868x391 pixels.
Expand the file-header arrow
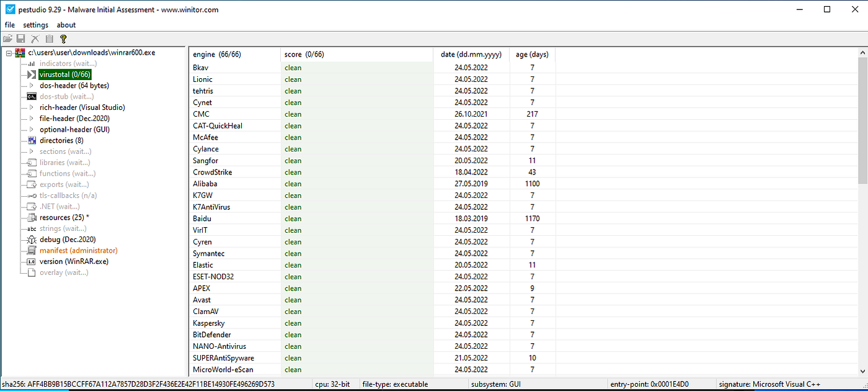[x=32, y=119]
